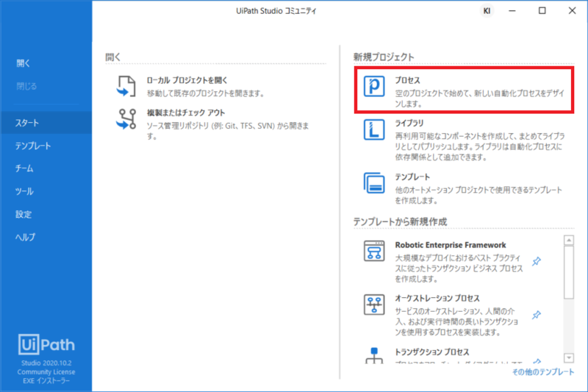Click the Template project icon

[x=374, y=183]
